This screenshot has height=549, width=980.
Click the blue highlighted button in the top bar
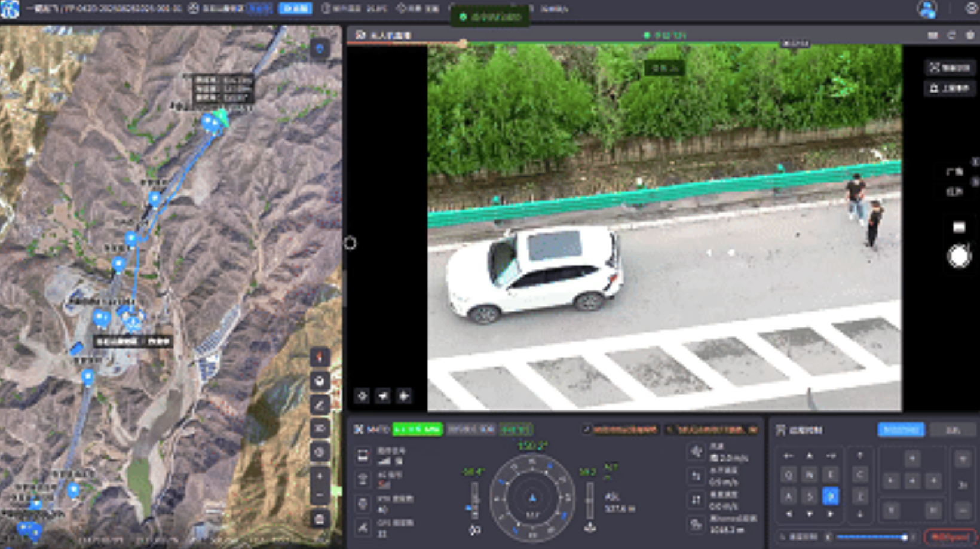295,8
